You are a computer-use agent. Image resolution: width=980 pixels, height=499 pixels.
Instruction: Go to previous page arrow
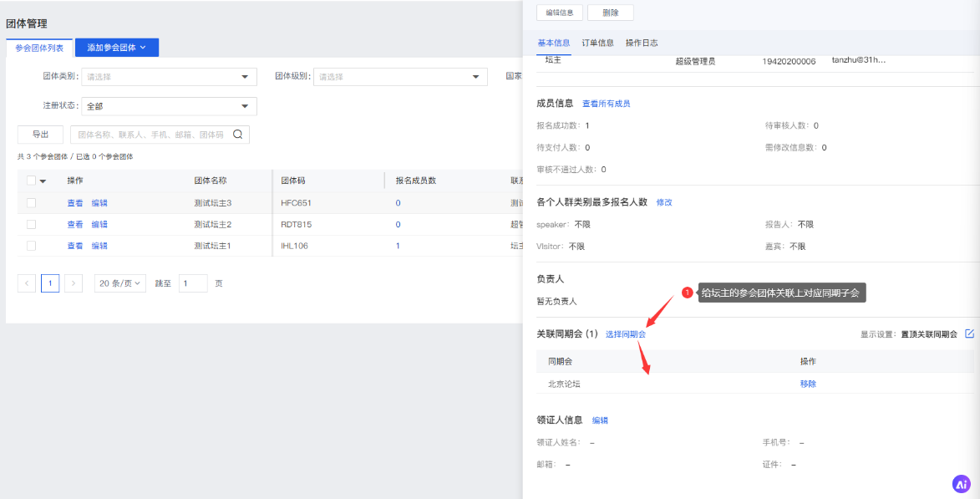(27, 283)
